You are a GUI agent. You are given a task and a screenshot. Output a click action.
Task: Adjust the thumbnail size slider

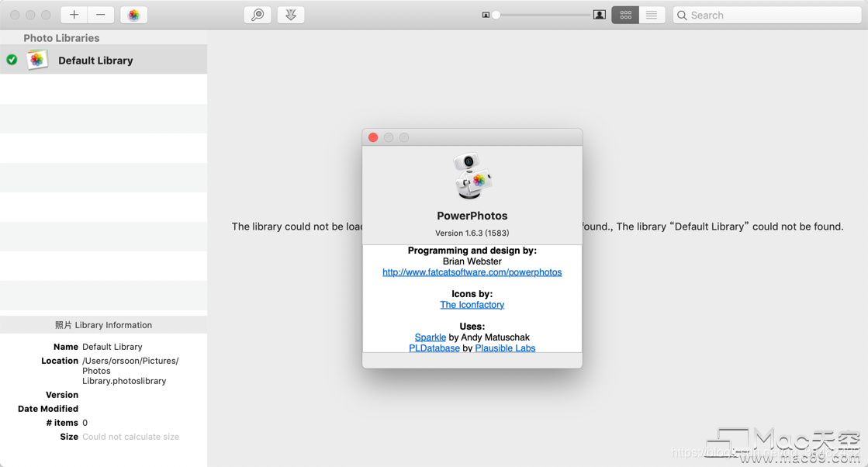pos(496,15)
